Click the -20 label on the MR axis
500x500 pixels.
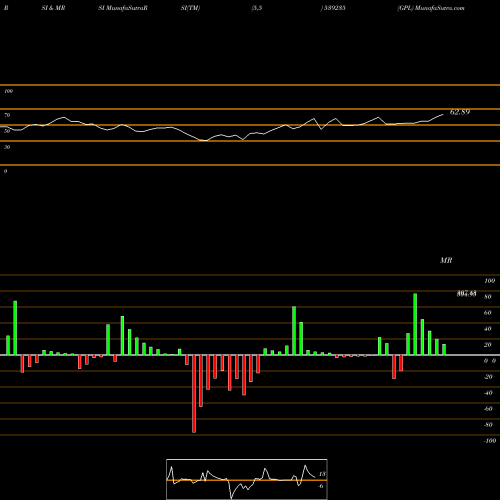coord(488,377)
